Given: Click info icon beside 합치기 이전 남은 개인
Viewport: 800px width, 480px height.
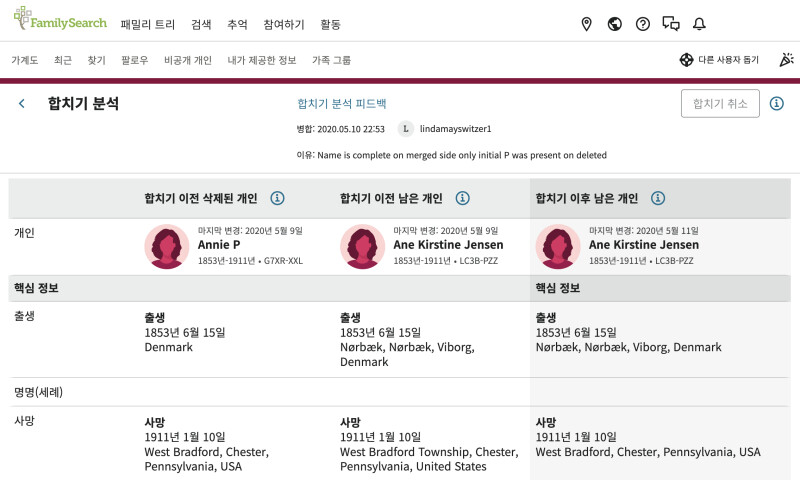Looking at the screenshot, I should pos(462,198).
